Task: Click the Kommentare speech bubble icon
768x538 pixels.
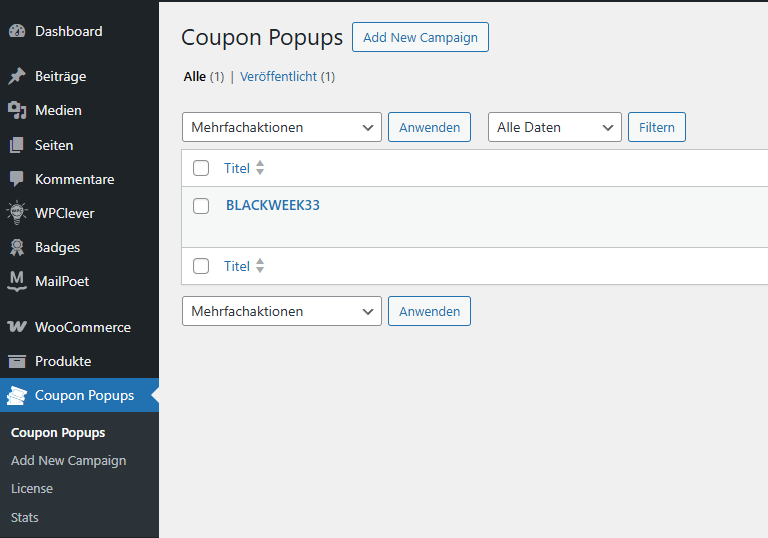Action: [x=17, y=179]
